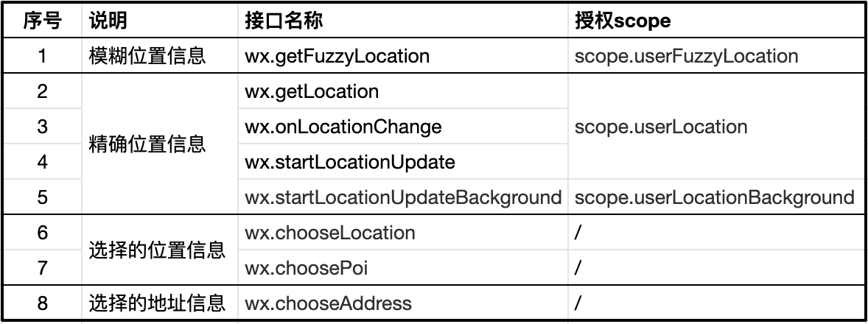The image size is (868, 324).
Task: Select wx.choosePoi in the table
Action: coord(307,269)
